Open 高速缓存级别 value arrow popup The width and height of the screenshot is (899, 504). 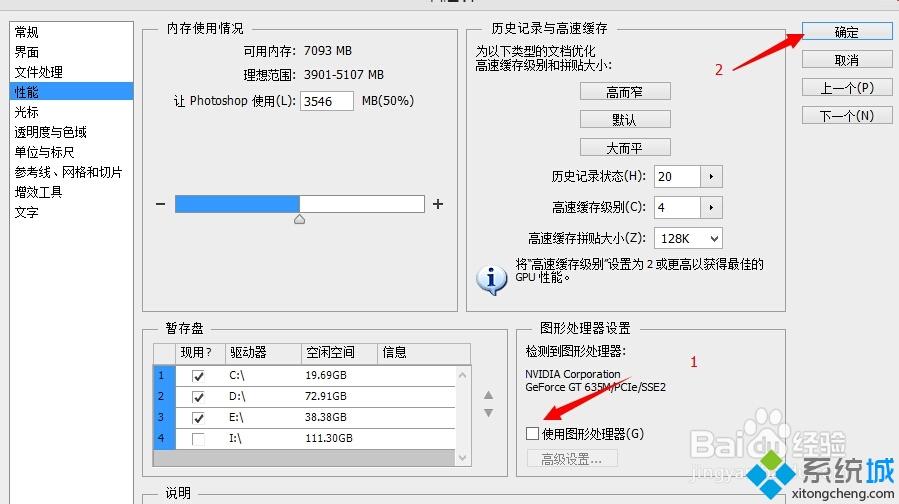(x=712, y=207)
